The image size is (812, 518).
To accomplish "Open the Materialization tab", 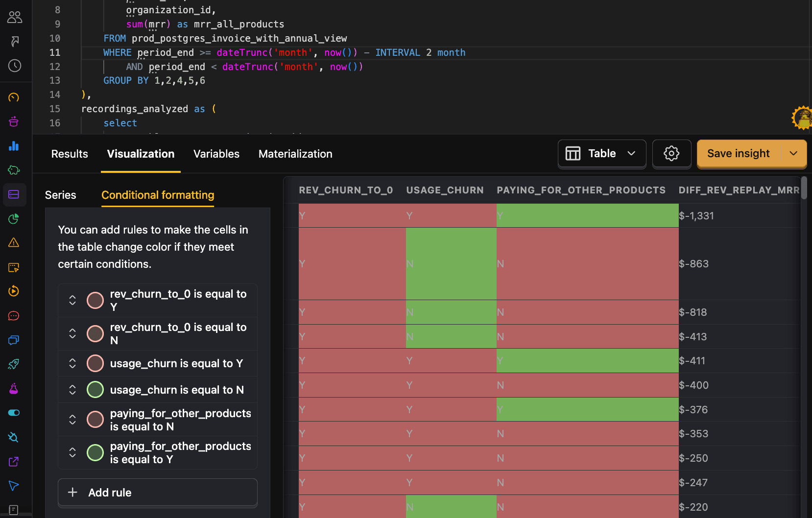I will click(295, 154).
